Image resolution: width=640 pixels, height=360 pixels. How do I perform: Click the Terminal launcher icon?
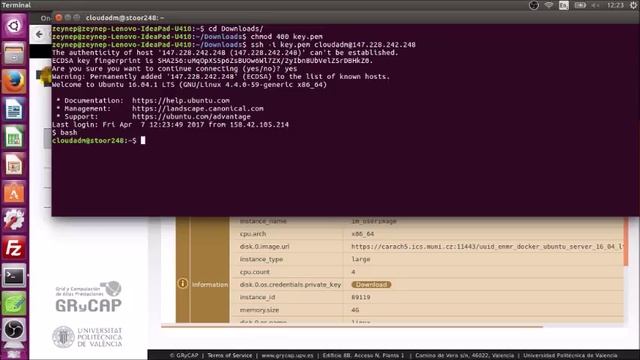coord(14,275)
